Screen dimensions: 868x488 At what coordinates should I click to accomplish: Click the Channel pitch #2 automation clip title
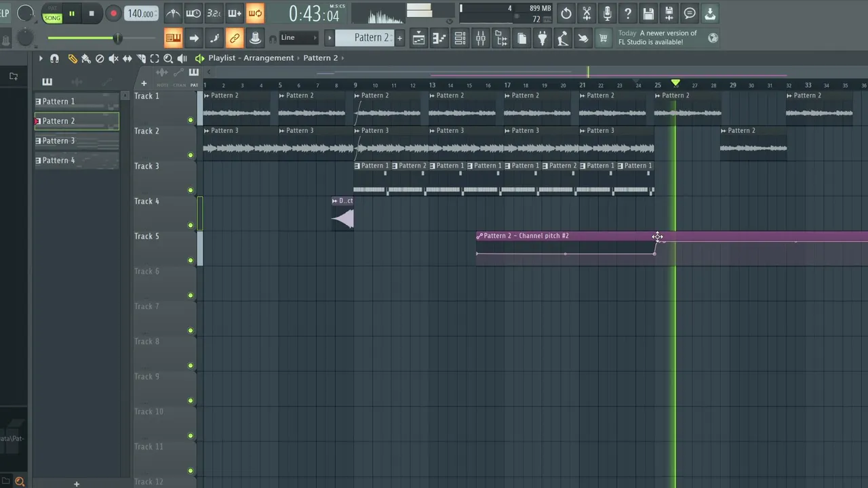pos(526,236)
